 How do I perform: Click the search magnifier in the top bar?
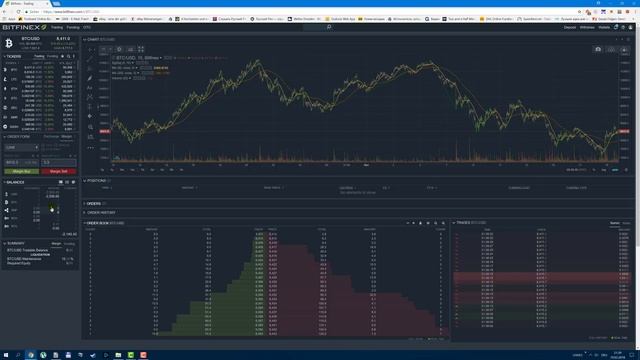click(329, 27)
